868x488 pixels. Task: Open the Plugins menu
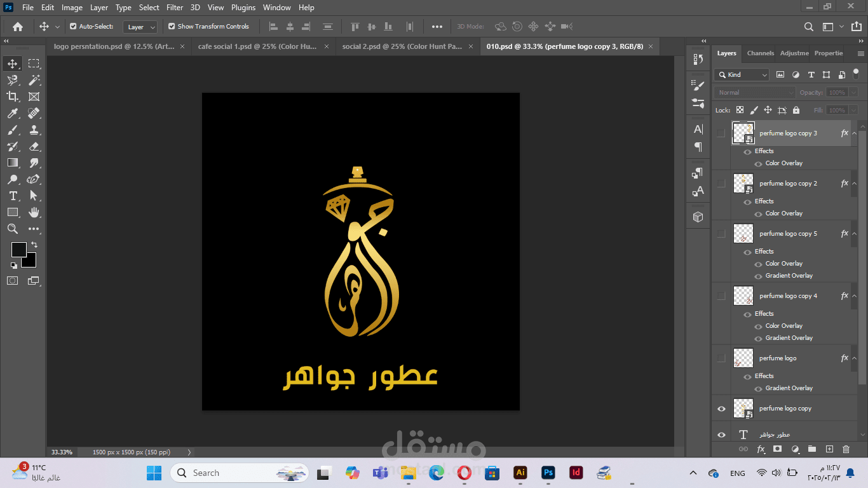pos(243,8)
